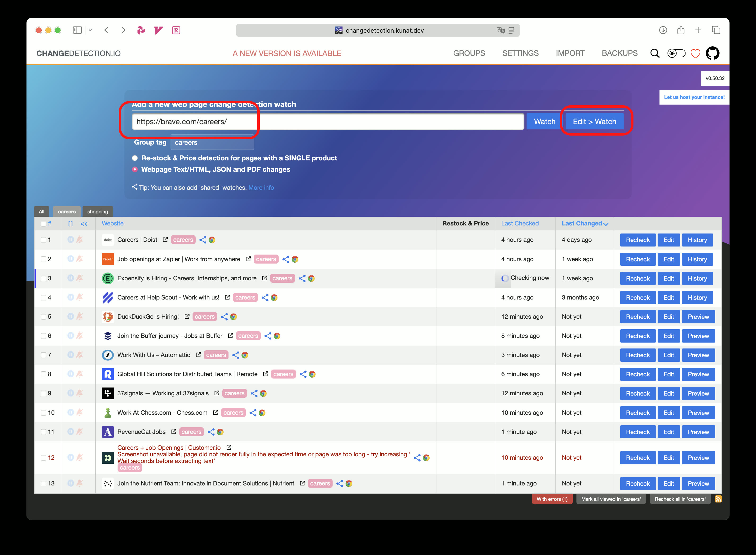Click Edit > Watch button

(x=594, y=122)
